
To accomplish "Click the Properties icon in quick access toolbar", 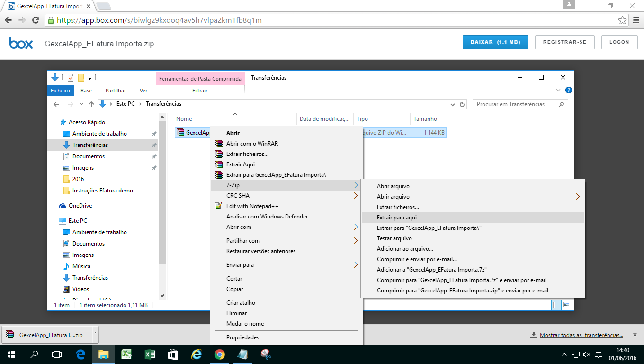I will (x=71, y=78).
